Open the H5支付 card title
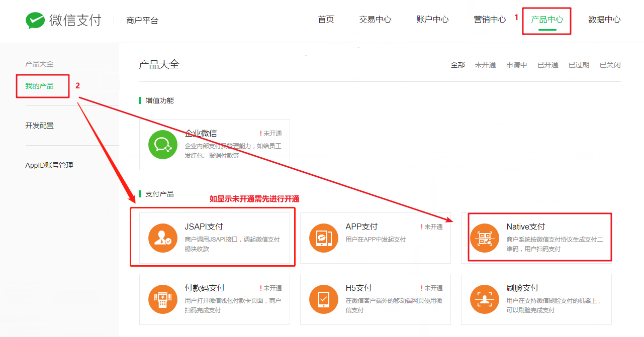The image size is (644, 337). (358, 288)
